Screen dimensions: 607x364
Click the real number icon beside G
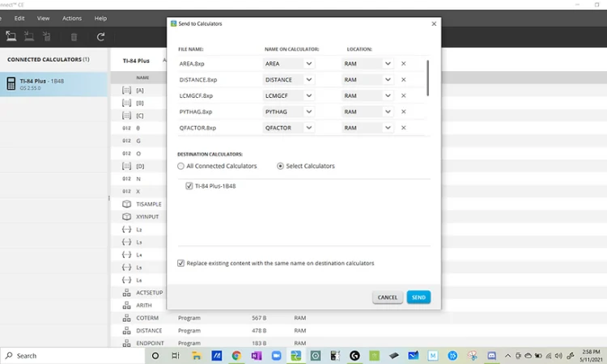coord(126,141)
